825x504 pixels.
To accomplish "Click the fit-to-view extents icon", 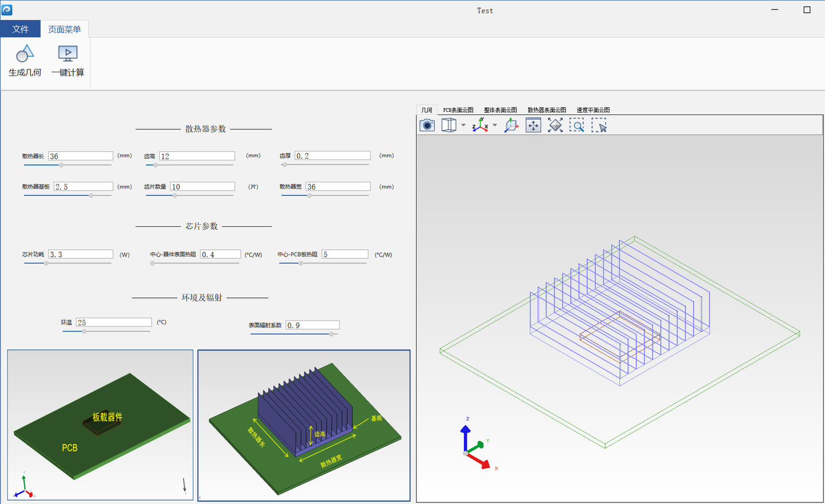I will 555,125.
